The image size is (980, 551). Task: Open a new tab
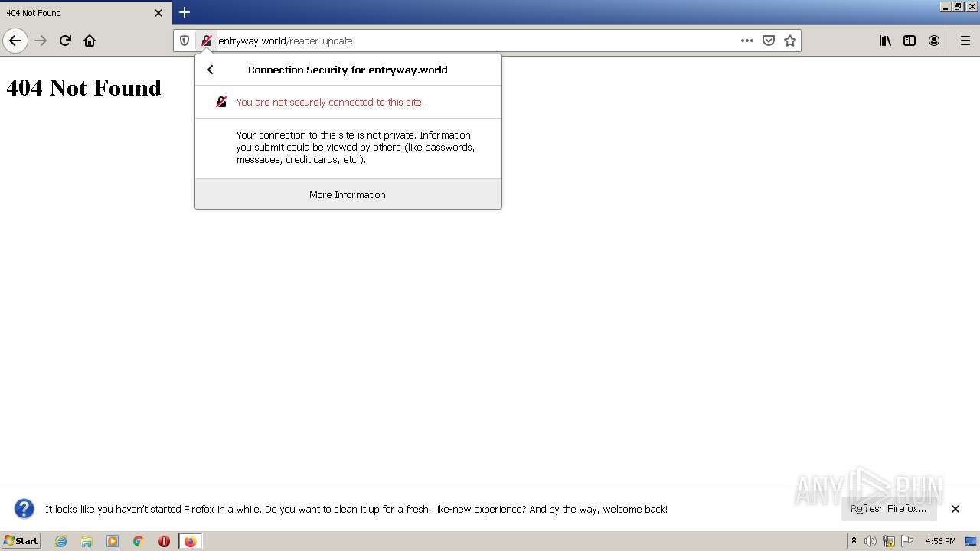pos(185,12)
